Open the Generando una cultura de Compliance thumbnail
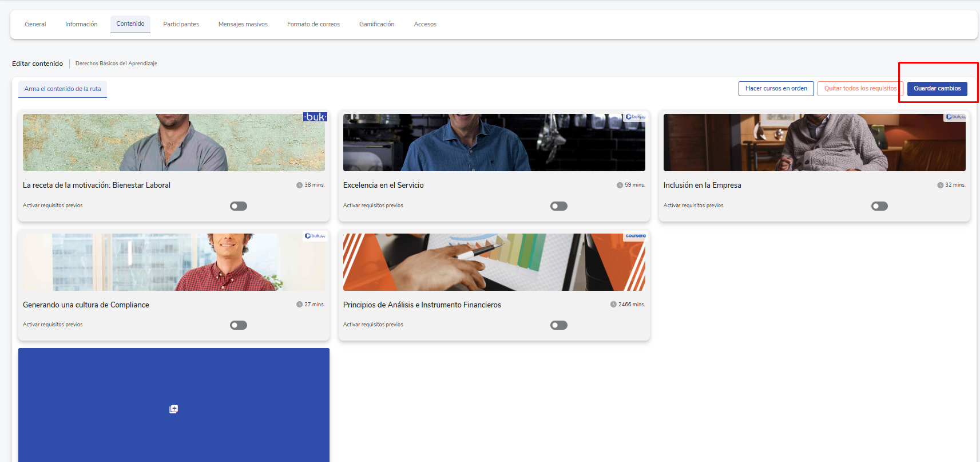 (174, 262)
